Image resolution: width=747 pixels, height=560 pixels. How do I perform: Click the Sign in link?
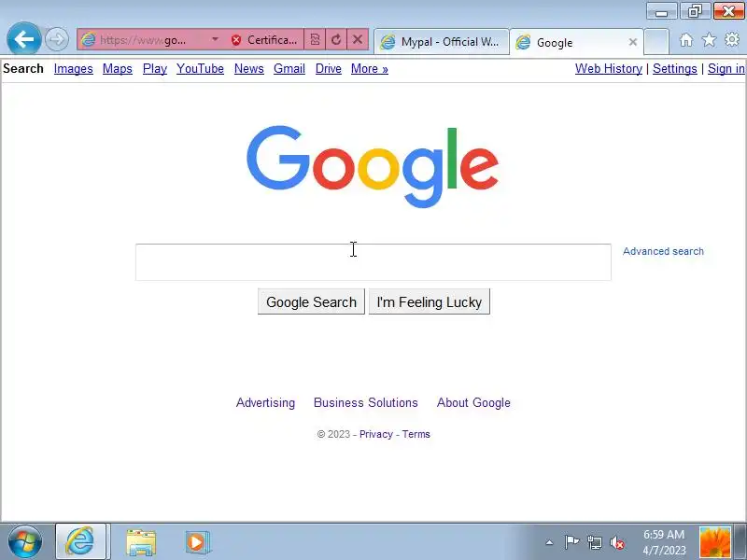726,69
